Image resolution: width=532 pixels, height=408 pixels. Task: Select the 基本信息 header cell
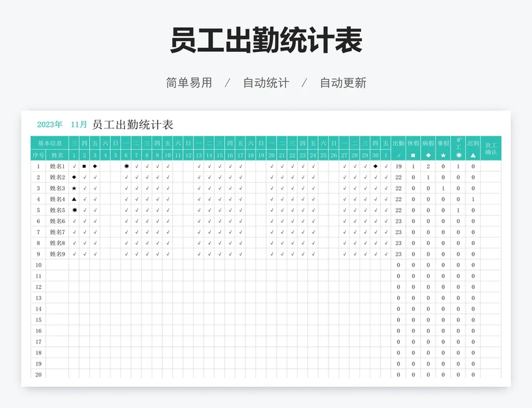(50, 143)
